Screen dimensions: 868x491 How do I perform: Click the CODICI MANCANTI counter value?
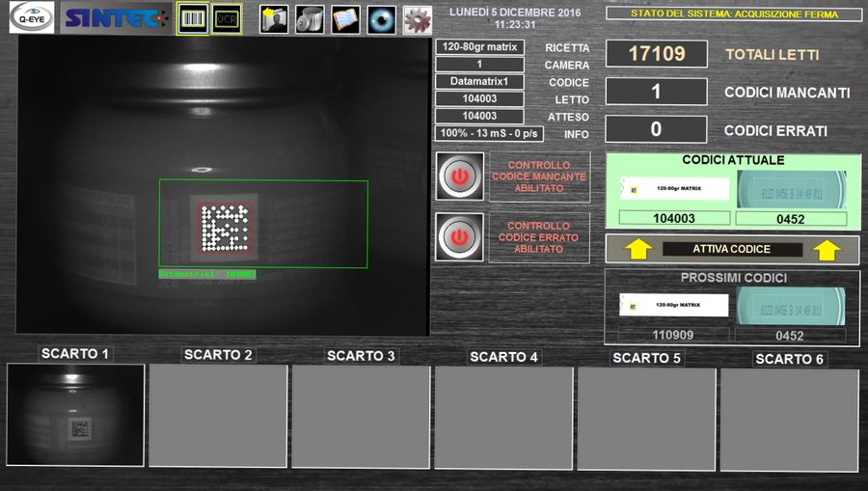coord(657,92)
